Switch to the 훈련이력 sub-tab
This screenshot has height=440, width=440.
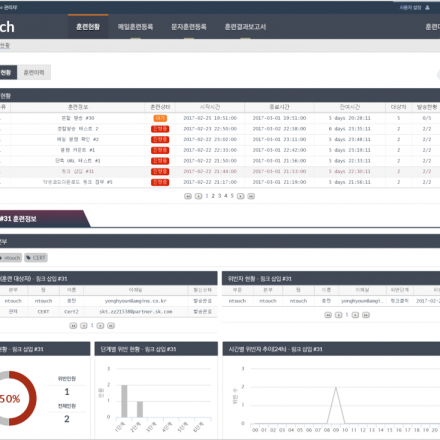(34, 72)
